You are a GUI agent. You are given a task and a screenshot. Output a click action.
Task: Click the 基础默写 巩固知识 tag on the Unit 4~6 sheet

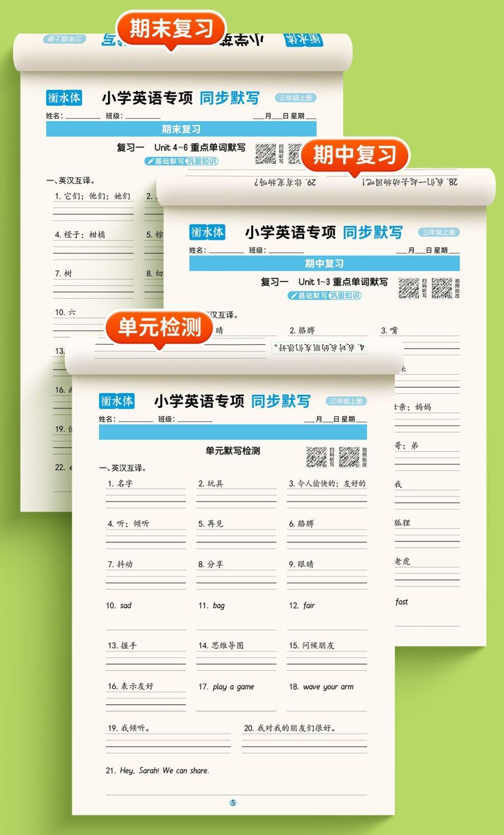point(182,161)
